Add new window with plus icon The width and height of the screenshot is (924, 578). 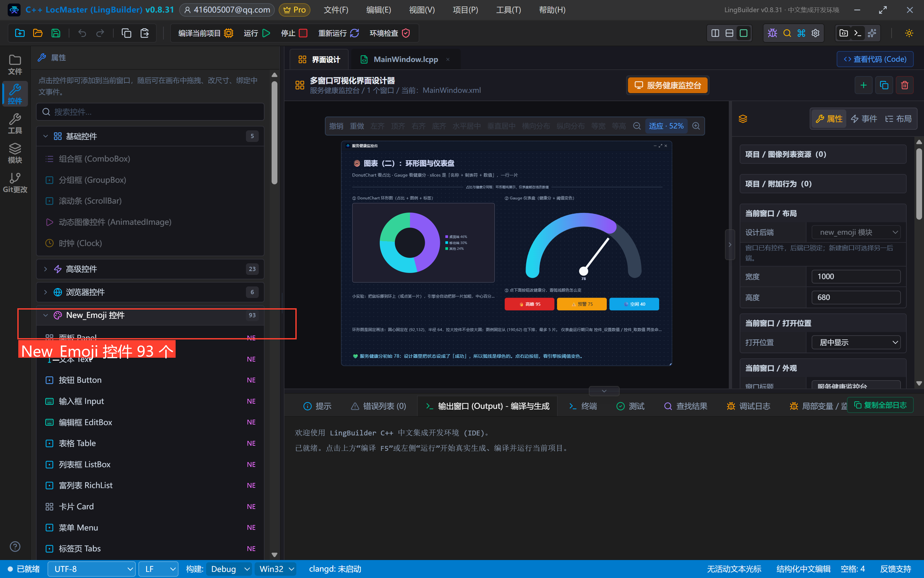863,85
